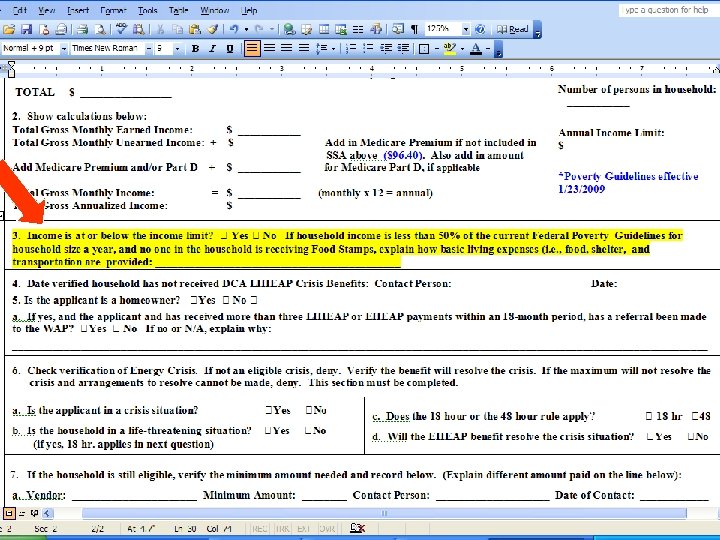Show the Drawing toolbar
The width and height of the screenshot is (720, 540).
click(x=376, y=29)
